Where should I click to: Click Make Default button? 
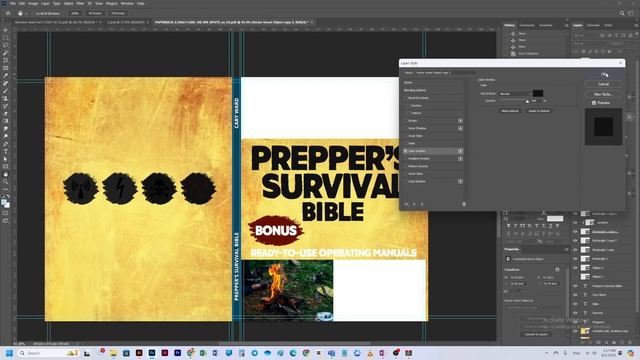coord(510,111)
